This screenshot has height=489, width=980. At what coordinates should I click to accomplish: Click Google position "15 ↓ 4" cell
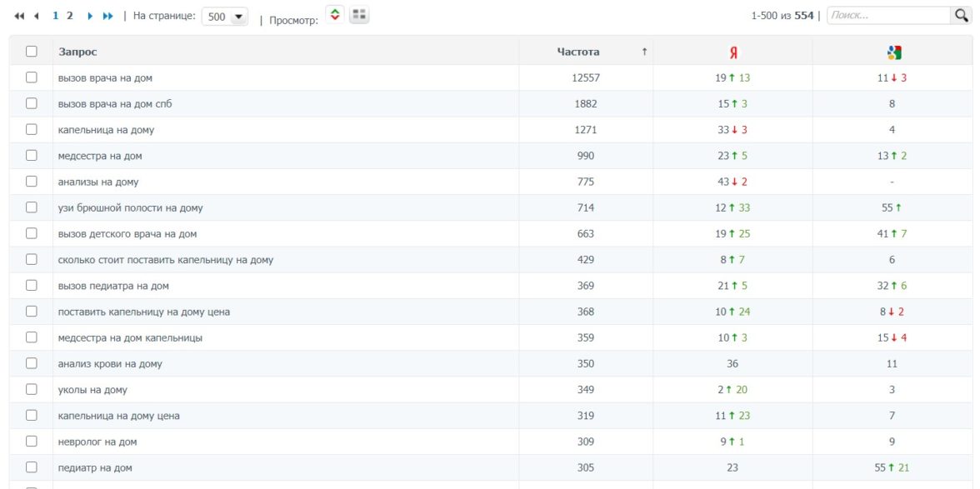point(892,338)
